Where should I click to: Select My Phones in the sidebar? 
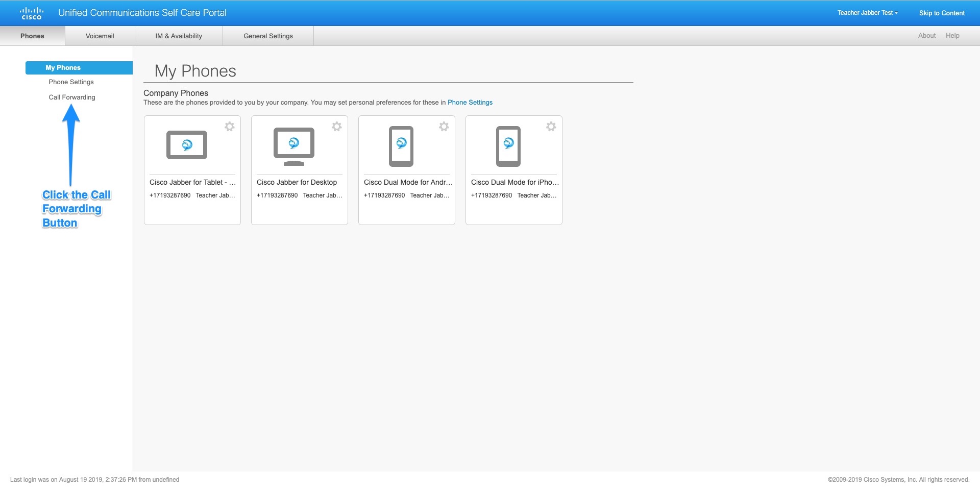(x=79, y=68)
